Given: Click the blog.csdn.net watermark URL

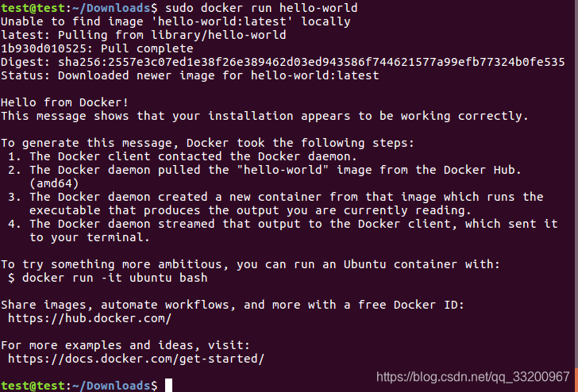Looking at the screenshot, I should click(472, 376).
